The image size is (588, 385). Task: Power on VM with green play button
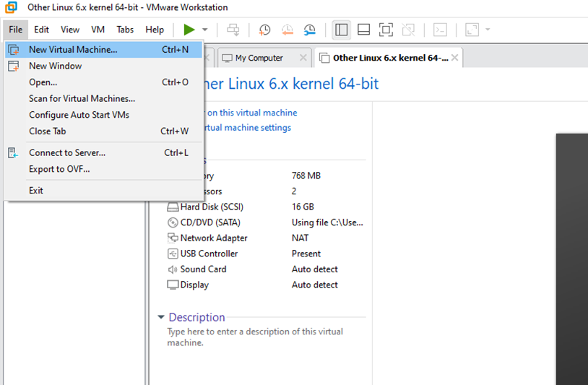[189, 30]
